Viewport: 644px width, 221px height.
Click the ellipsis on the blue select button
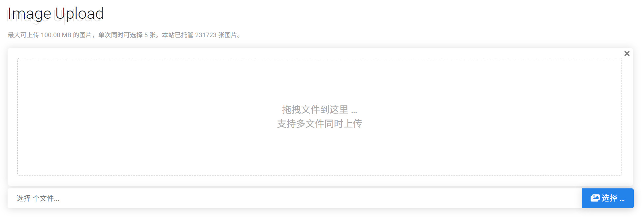(x=622, y=200)
